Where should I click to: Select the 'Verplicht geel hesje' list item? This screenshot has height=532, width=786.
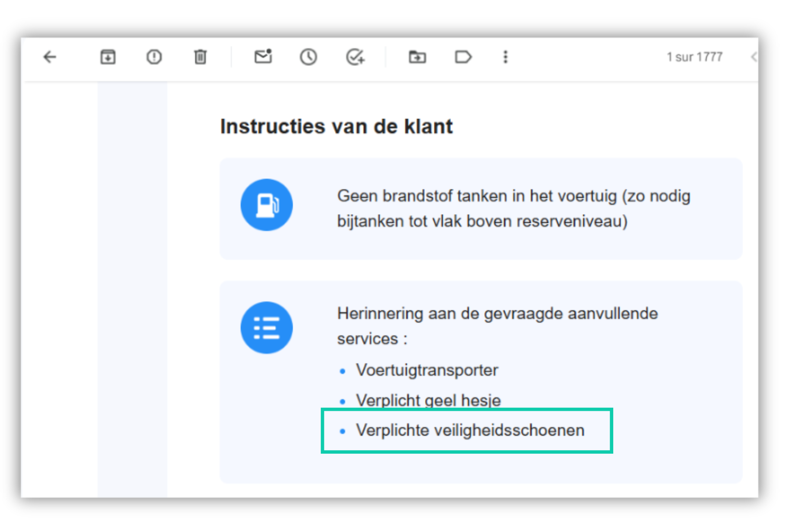pos(428,400)
